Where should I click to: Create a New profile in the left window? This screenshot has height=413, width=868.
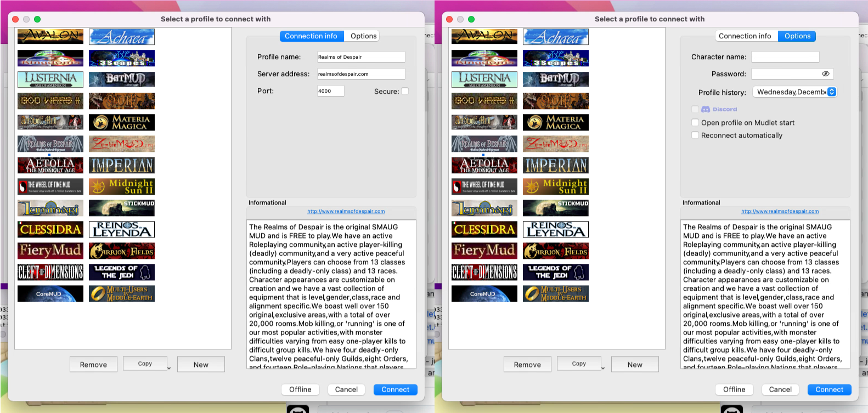(201, 364)
